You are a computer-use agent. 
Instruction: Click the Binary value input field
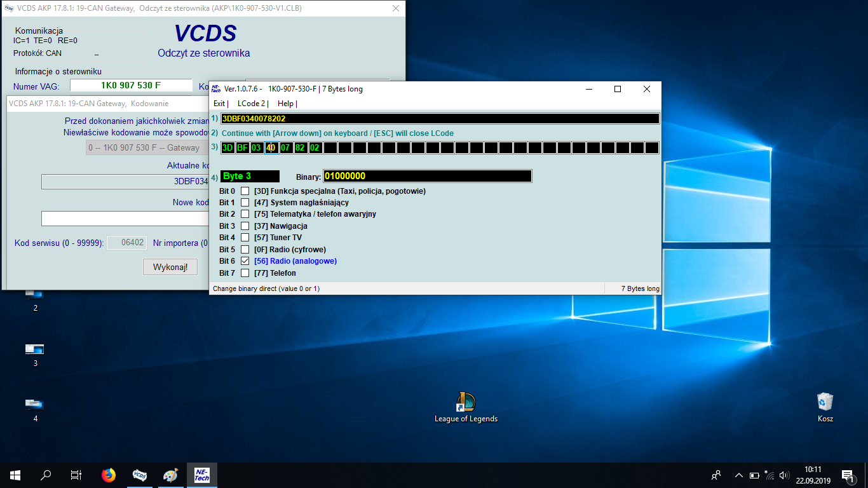click(427, 176)
